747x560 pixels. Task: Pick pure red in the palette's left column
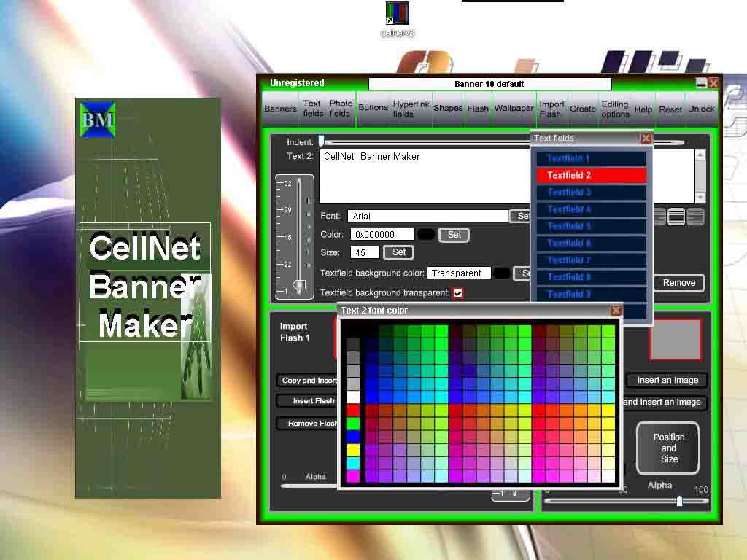353,411
